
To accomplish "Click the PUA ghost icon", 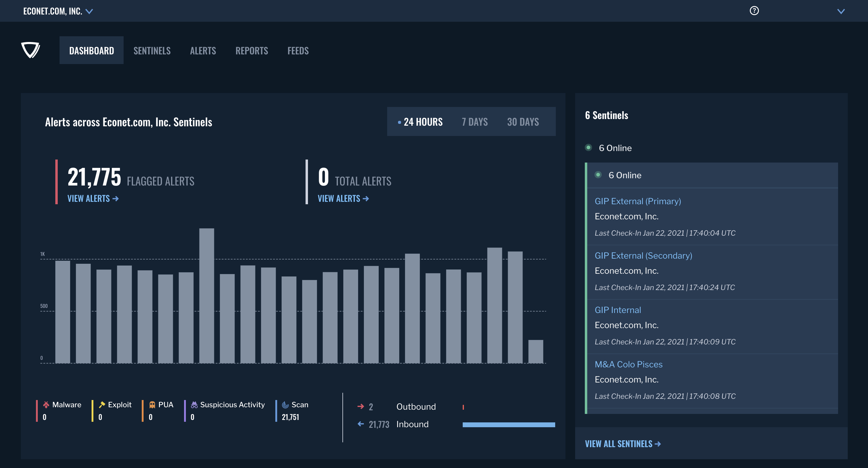I will 152,405.
